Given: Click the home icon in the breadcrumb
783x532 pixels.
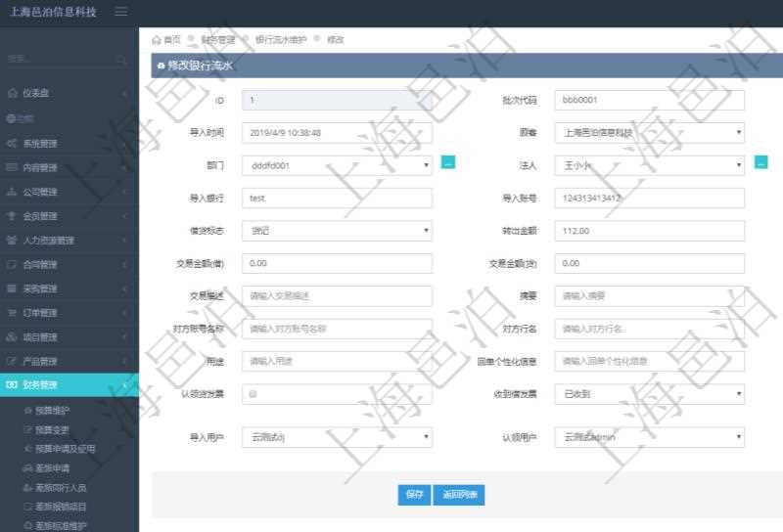Looking at the screenshot, I should tap(157, 39).
